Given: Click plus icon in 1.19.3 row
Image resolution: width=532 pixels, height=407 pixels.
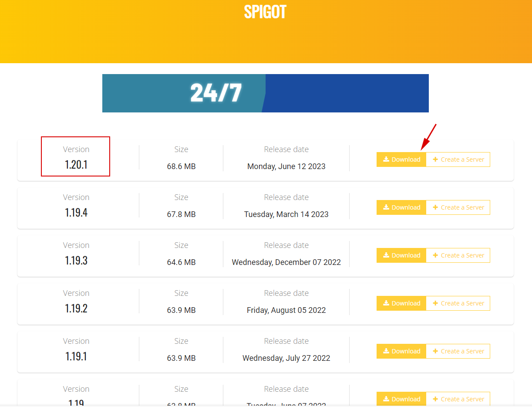Looking at the screenshot, I should 435,255.
